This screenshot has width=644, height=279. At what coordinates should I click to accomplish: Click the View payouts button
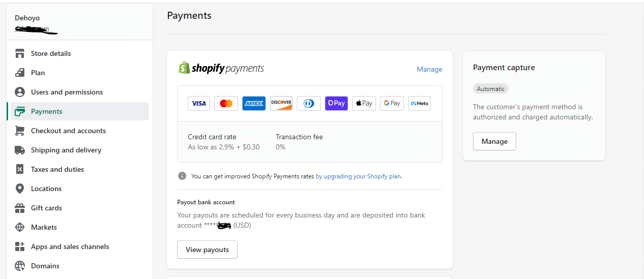[x=207, y=250]
